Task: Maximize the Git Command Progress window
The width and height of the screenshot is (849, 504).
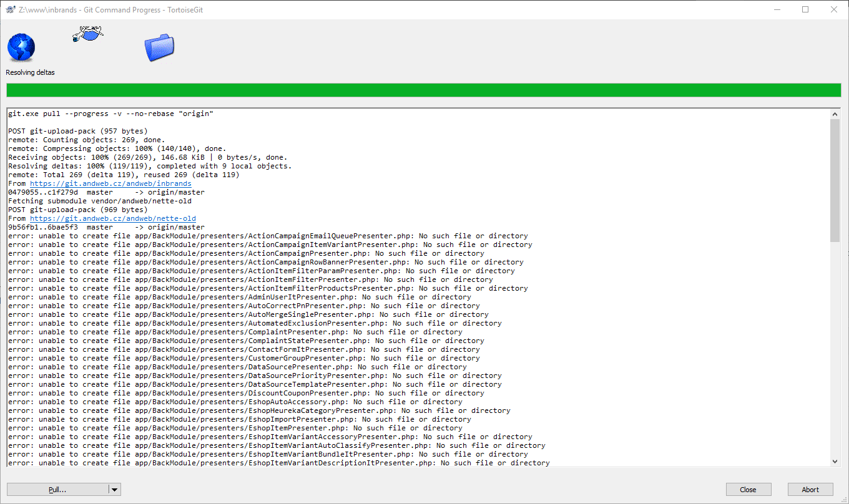Action: [x=805, y=9]
